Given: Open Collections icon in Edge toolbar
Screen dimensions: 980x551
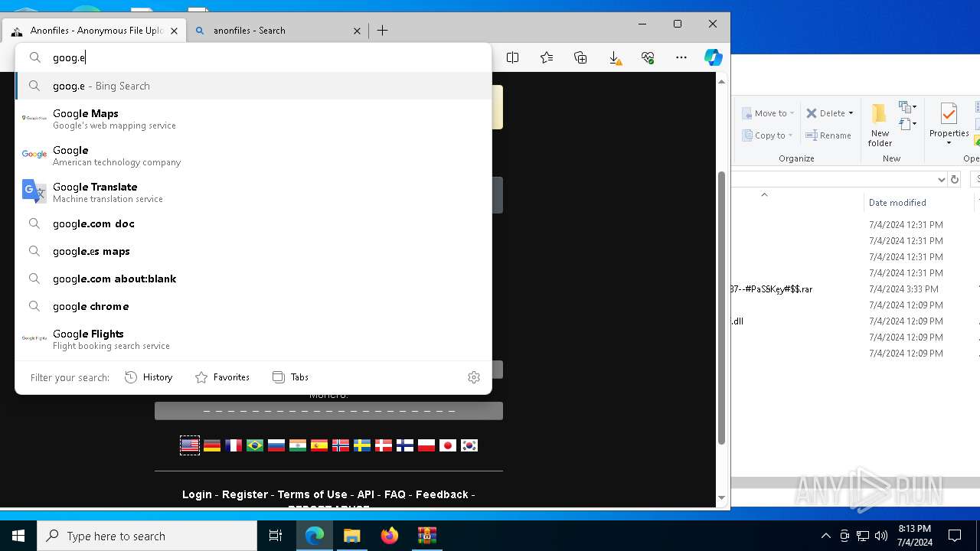Looking at the screenshot, I should coord(580,57).
